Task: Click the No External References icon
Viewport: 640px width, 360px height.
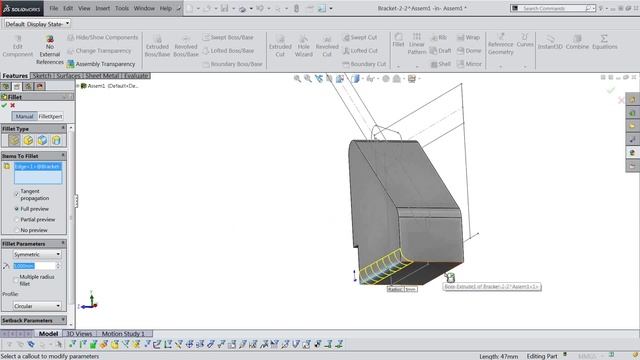Action: 50,40
